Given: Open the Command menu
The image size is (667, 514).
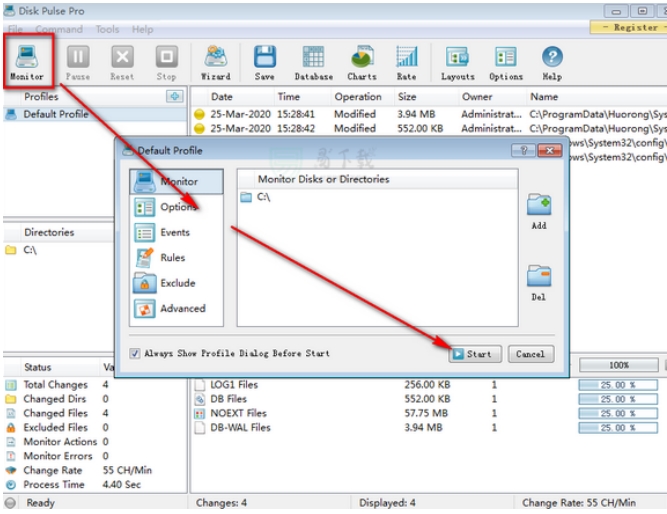Looking at the screenshot, I should point(59,30).
